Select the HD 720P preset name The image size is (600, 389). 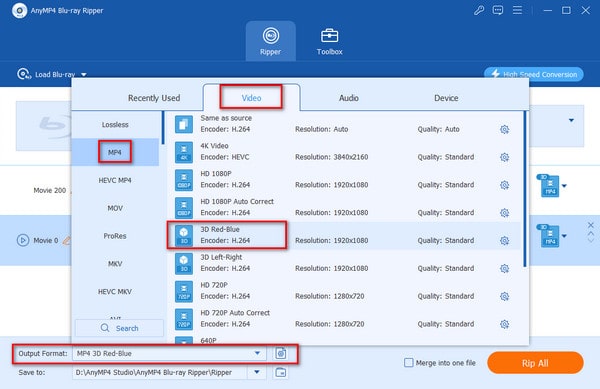(x=214, y=285)
